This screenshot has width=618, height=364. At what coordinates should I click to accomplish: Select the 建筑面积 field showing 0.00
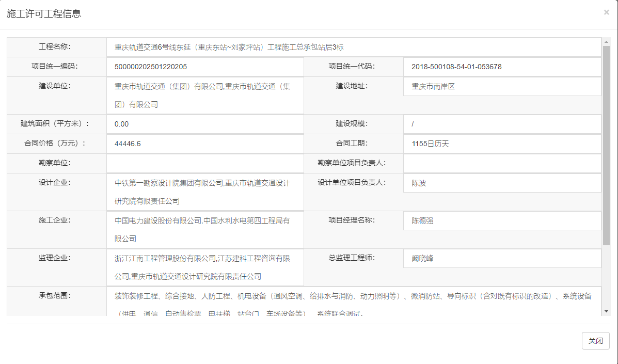(205, 124)
